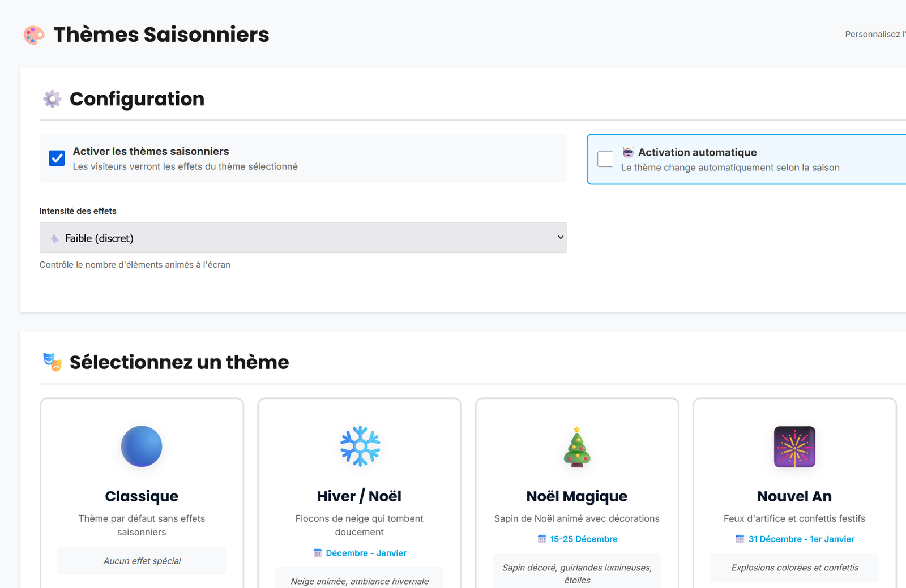The height and width of the screenshot is (588, 906).
Task: Click the sparkle icon inside intensity dropdown
Action: click(x=54, y=238)
